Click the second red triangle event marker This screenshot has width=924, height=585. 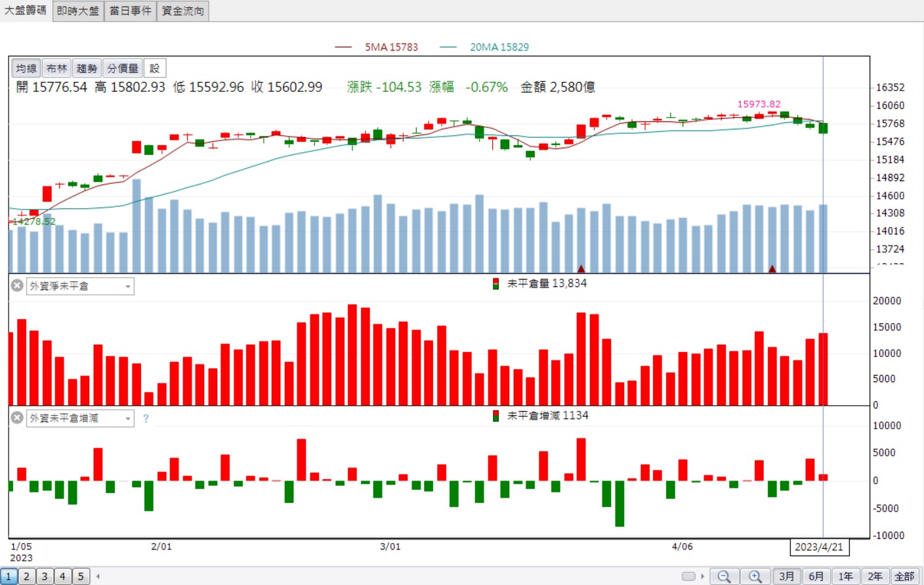coord(772,269)
